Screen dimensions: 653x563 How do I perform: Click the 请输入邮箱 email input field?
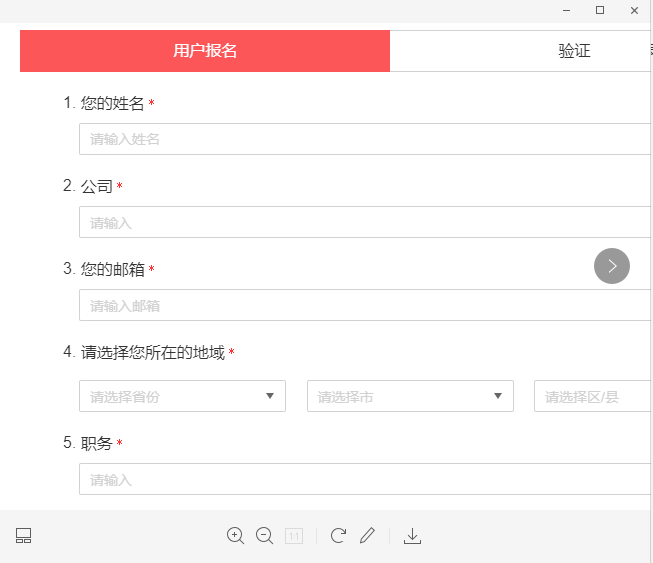(x=365, y=305)
